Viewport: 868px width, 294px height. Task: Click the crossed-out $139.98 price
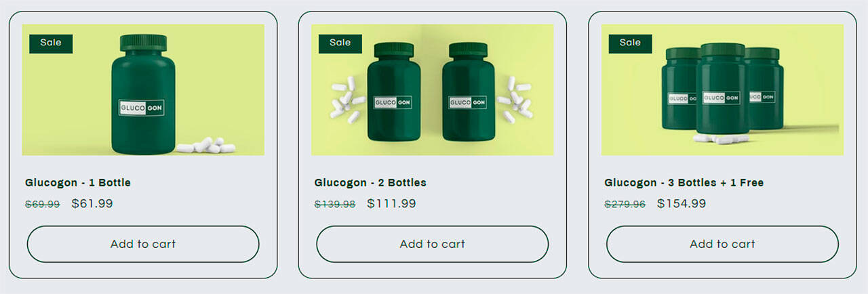(335, 204)
